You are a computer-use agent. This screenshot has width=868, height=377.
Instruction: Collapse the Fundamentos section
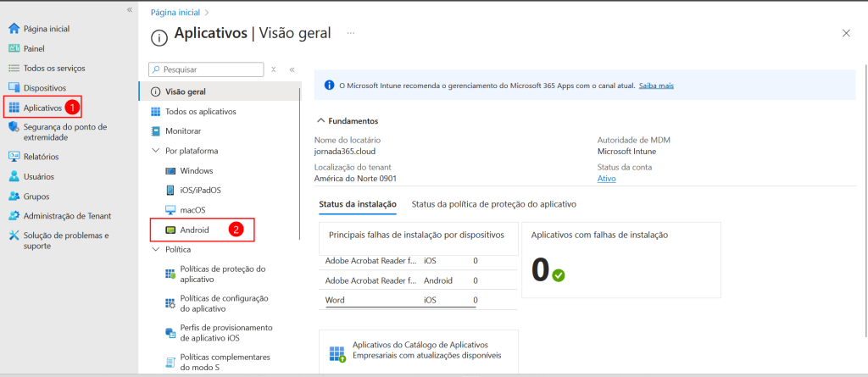(x=320, y=120)
